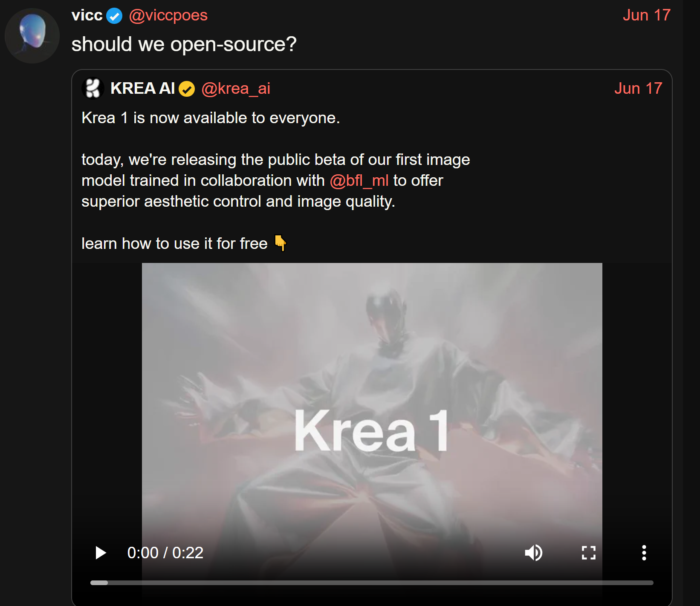Mute the video with the speaker icon
The height and width of the screenshot is (606, 700).
click(x=533, y=553)
